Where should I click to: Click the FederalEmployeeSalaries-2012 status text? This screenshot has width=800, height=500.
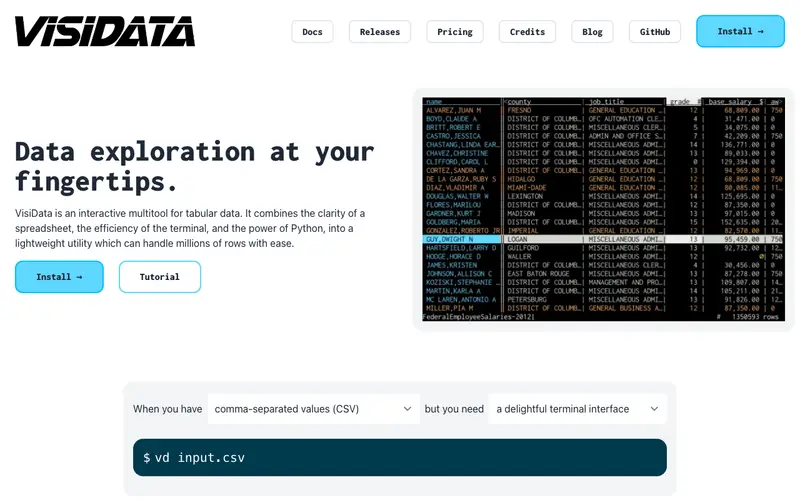478,317
